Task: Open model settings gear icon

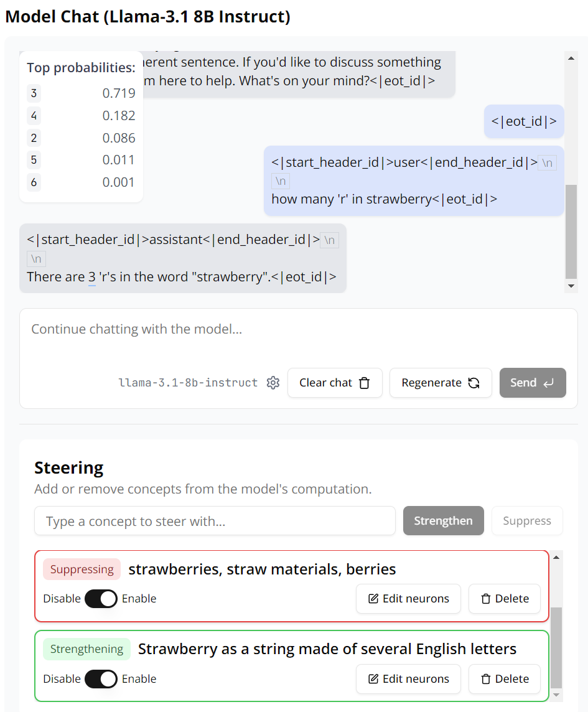Action: (273, 383)
